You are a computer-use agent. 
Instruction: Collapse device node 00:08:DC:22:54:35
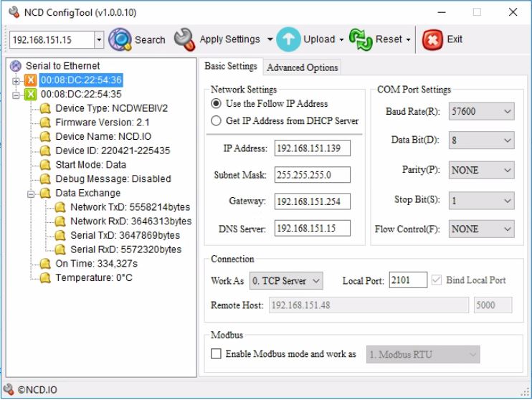point(16,95)
